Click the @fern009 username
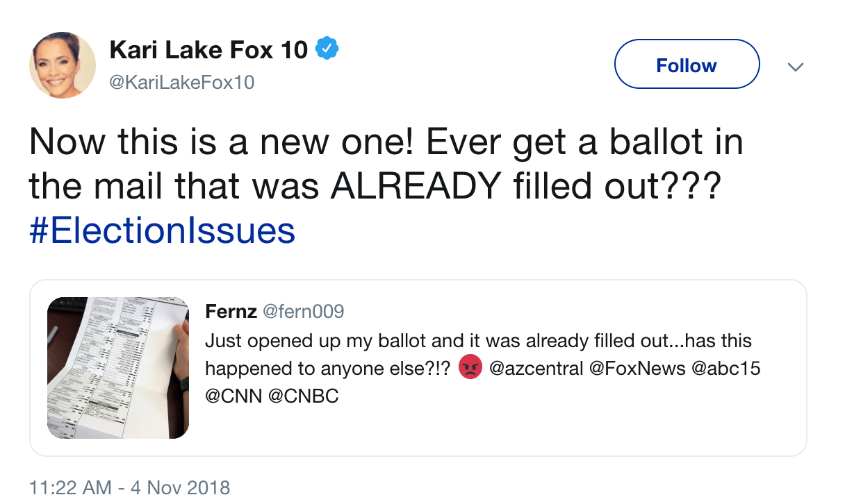Image resolution: width=845 pixels, height=504 pixels. click(302, 312)
